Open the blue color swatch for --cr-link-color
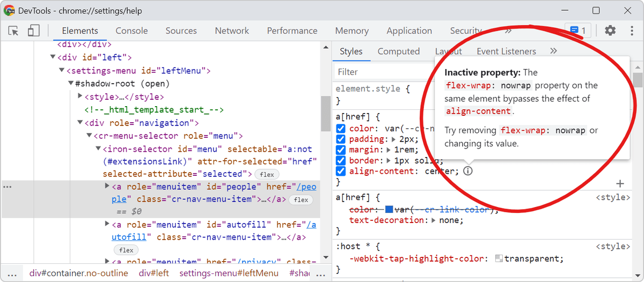The height and width of the screenshot is (282, 644). (x=389, y=210)
